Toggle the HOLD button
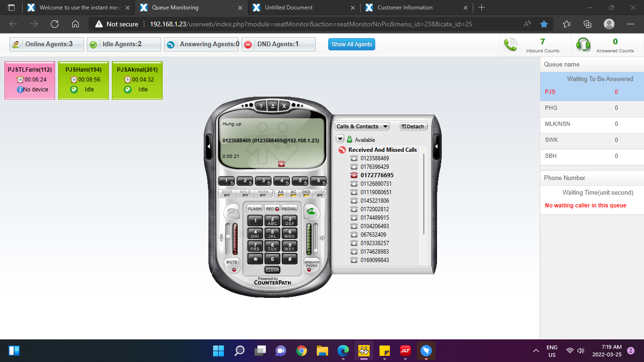The height and width of the screenshot is (362, 644). [x=245, y=193]
